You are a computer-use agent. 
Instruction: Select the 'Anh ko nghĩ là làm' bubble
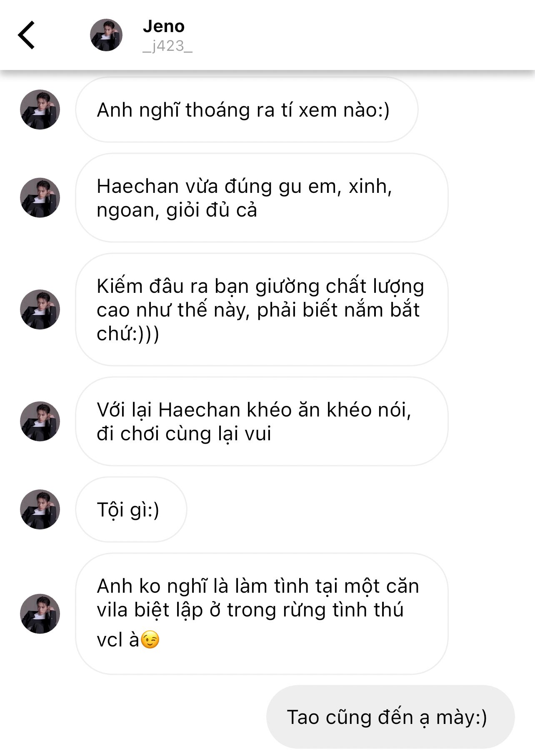click(x=262, y=614)
